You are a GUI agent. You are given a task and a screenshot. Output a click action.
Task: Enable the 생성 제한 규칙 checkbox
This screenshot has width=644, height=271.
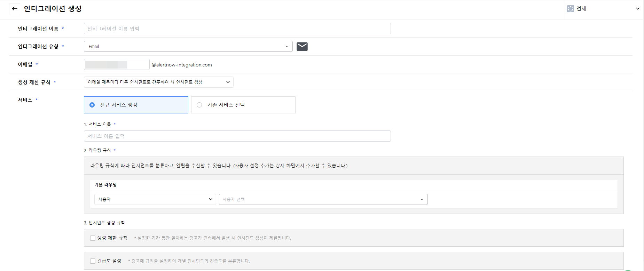click(x=93, y=238)
